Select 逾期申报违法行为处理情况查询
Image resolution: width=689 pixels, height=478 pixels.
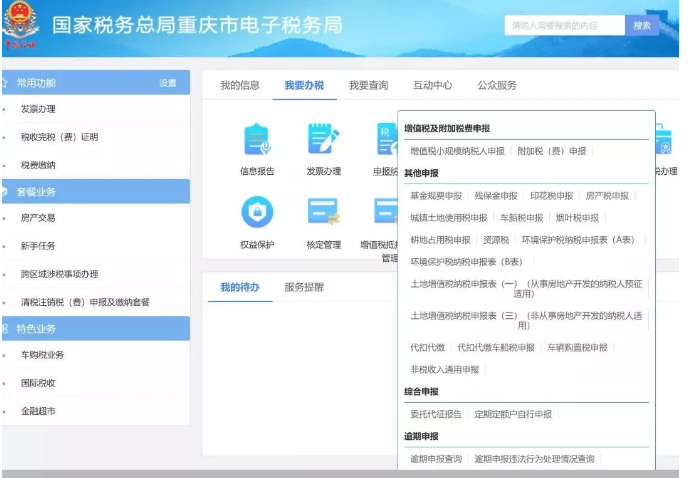[534, 459]
